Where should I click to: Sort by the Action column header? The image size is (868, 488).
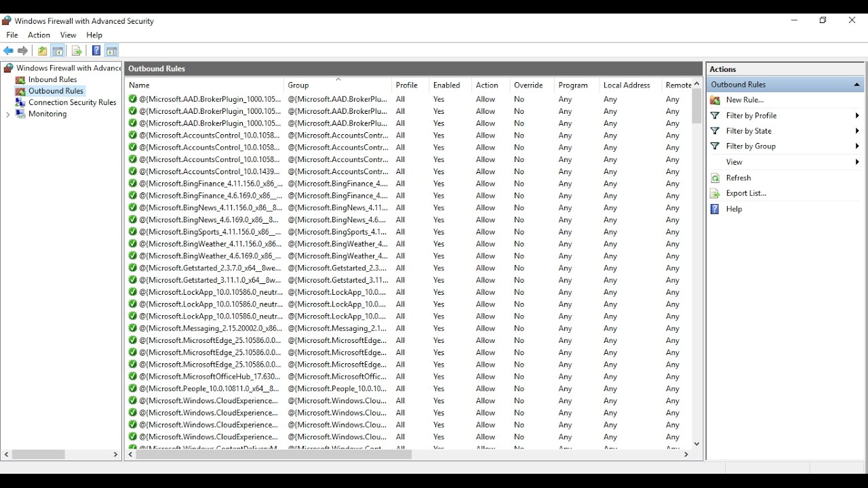pos(491,85)
